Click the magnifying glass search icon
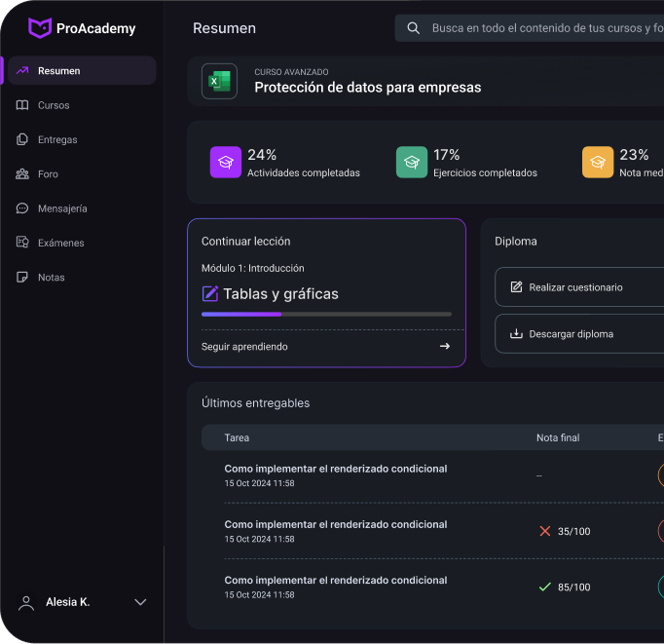 (414, 28)
